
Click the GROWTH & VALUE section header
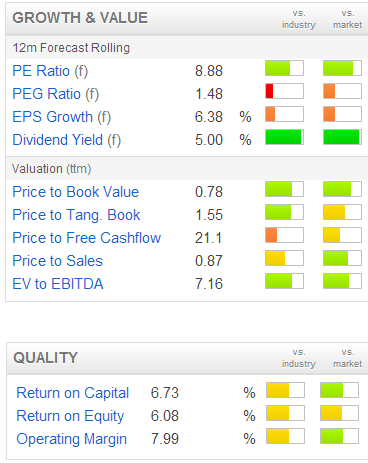[80, 18]
